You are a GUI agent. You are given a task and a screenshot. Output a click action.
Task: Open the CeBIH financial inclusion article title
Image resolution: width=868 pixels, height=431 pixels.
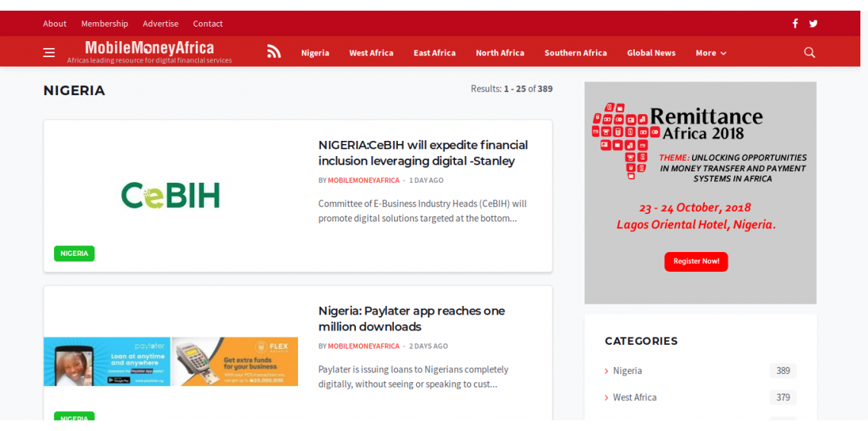423,153
